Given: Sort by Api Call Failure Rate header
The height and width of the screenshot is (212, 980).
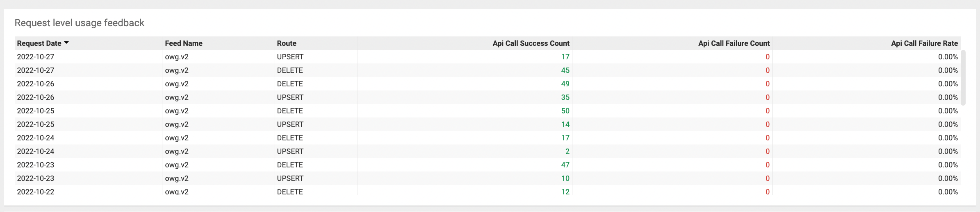Looking at the screenshot, I should coord(924,43).
